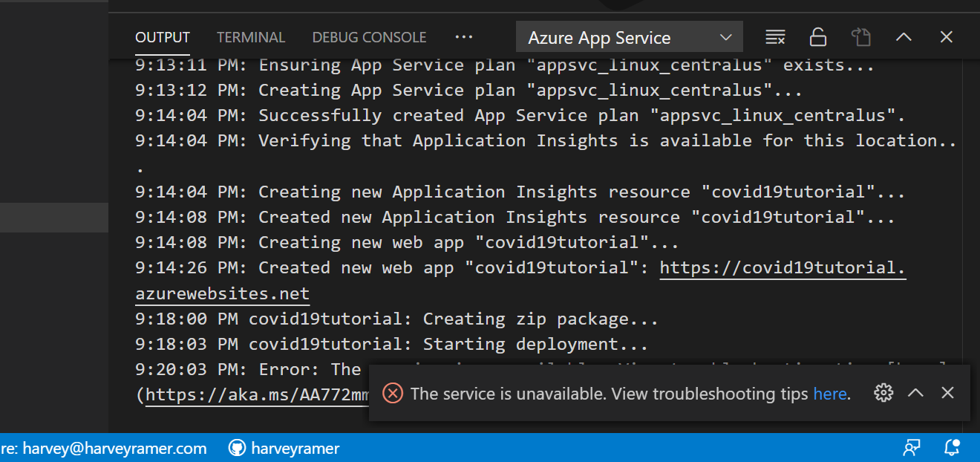This screenshot has width=980, height=462.
Task: Open the aka.ms/AA772mm link in output
Action: point(257,394)
